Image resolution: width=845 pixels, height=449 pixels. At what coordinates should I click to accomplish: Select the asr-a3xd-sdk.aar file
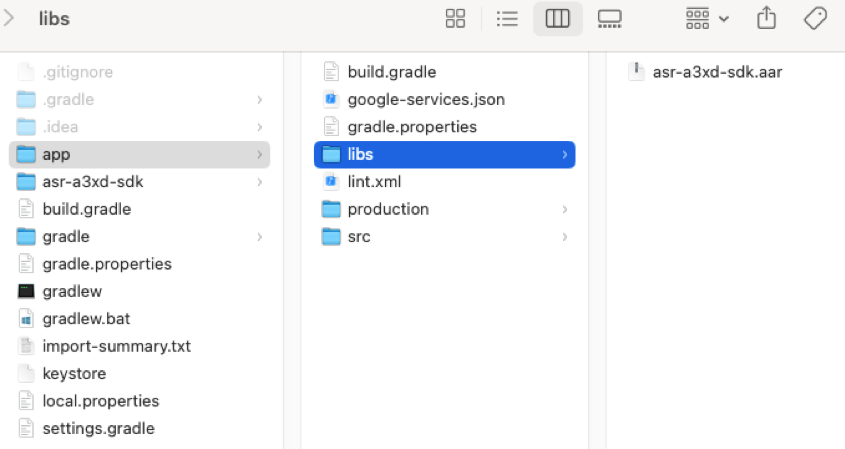[x=716, y=72]
